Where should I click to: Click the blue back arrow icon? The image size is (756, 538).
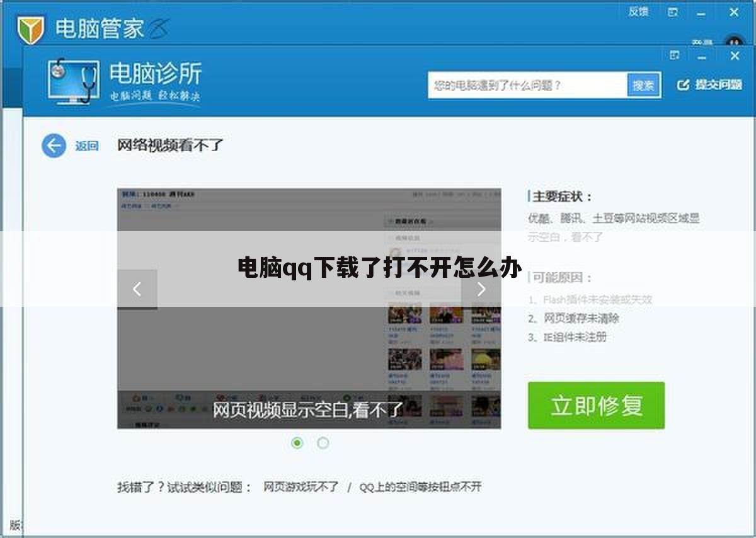click(x=54, y=146)
